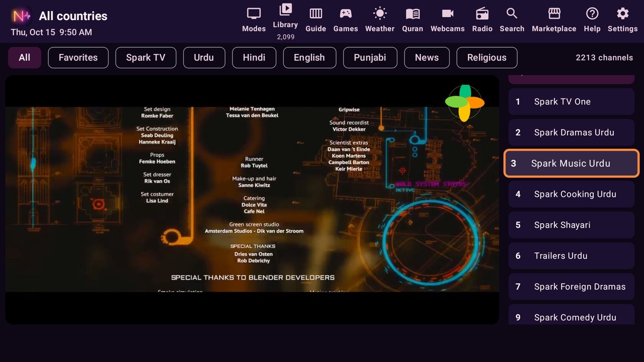Open the TV Guide icon
Image resolution: width=644 pixels, height=362 pixels.
[x=316, y=14]
